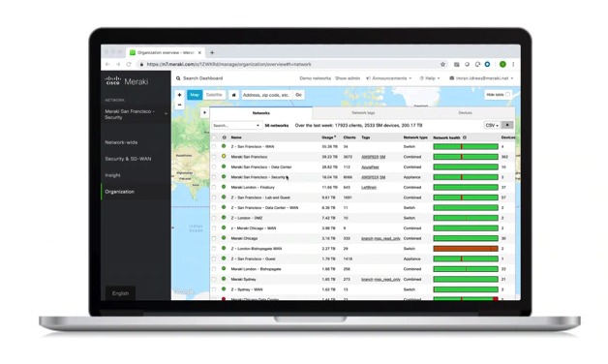This screenshot has width=608, height=364.
Task: Collapse the networks panel arrow icon
Action: [204, 113]
